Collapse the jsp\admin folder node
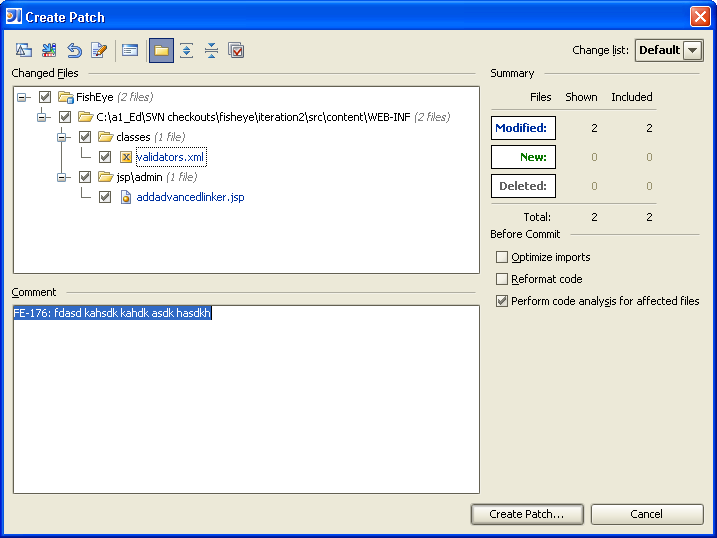The width and height of the screenshot is (717, 538). pyautogui.click(x=62, y=177)
